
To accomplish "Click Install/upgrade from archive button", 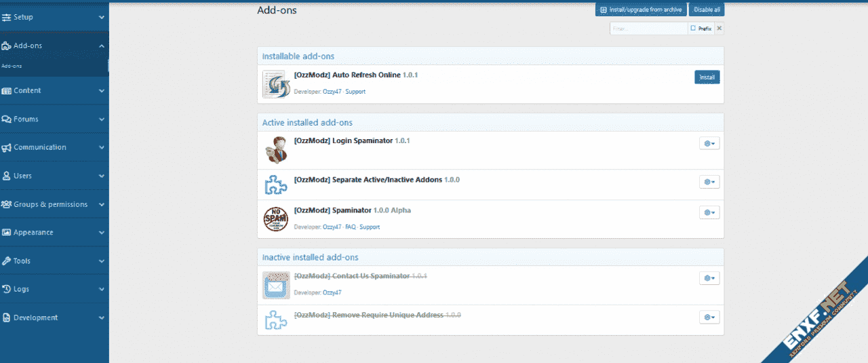I will click(641, 10).
